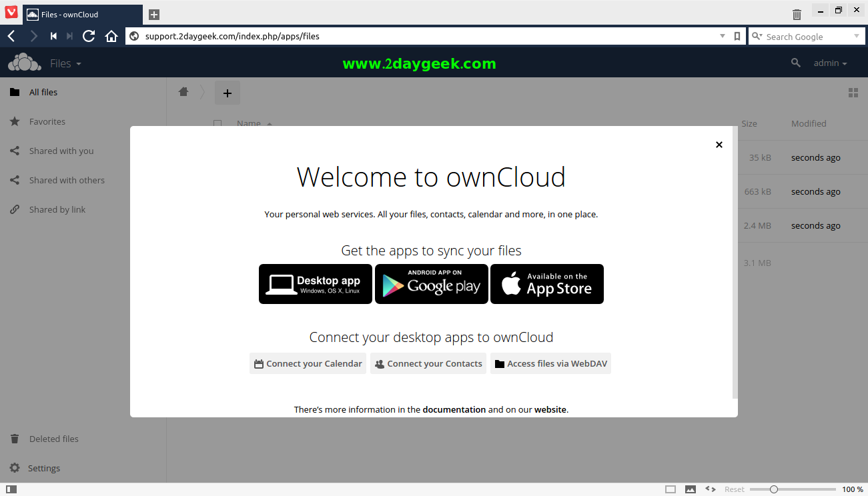Click the home folder breadcrumb icon
Viewport: 868px width, 496px height.
pos(183,92)
